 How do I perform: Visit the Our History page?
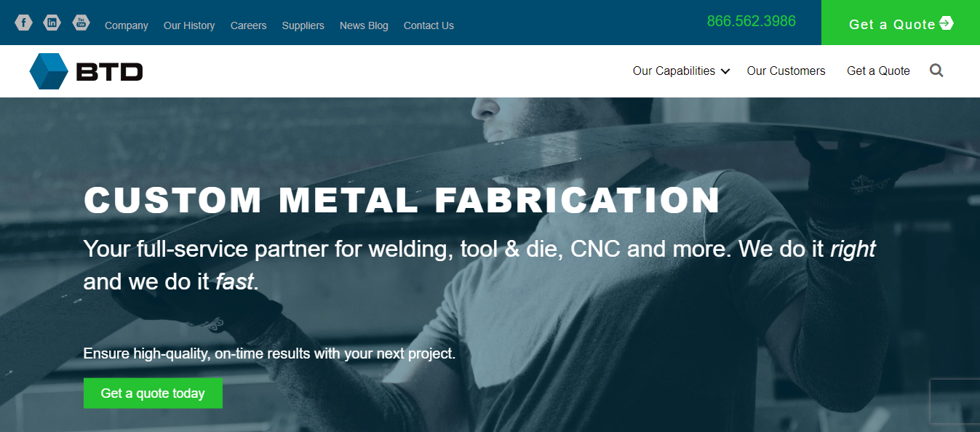[189, 25]
